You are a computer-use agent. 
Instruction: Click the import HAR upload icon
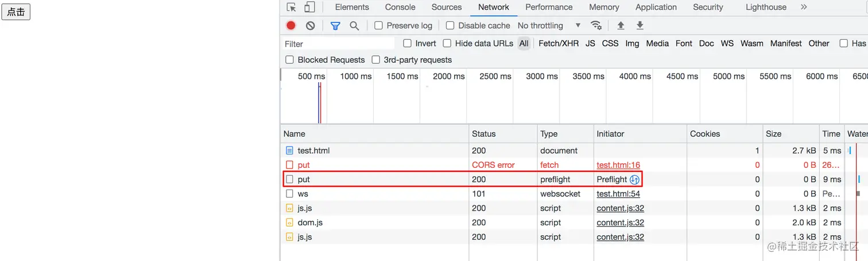(x=621, y=25)
